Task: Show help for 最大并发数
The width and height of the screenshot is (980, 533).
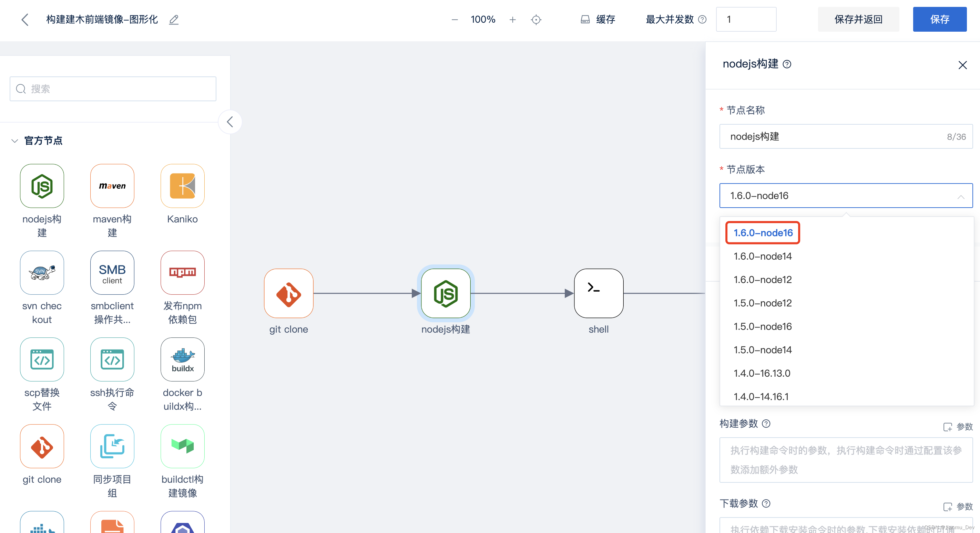Action: pos(702,19)
